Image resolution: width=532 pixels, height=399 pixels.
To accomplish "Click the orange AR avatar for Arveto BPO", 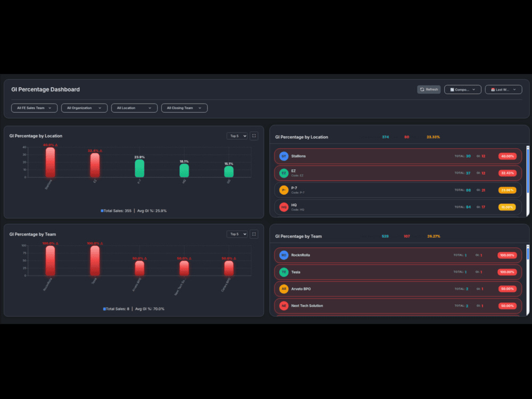I will pyautogui.click(x=284, y=289).
